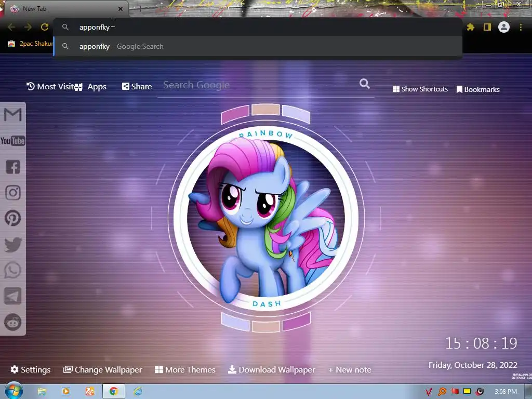Screen dimensions: 532x399
Task: Click the Rainbow Dash wallpaper image
Action: point(265,218)
